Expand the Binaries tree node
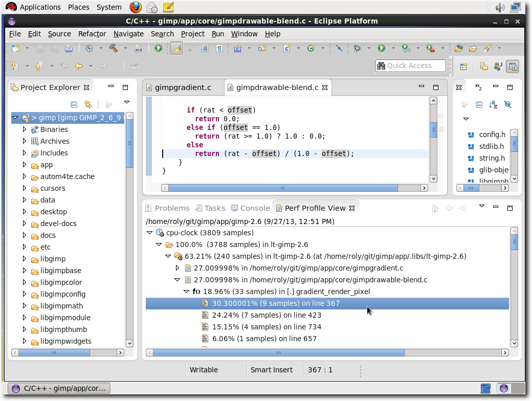The image size is (532, 401). click(25, 129)
